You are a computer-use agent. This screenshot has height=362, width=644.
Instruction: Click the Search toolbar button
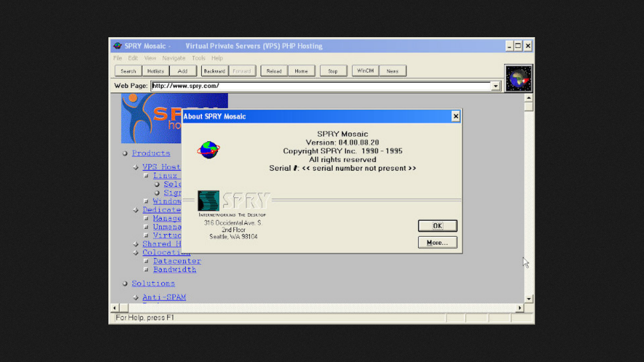128,71
